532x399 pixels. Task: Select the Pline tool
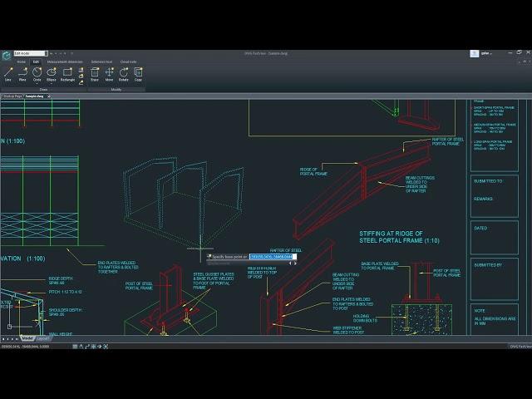pyautogui.click(x=22, y=74)
